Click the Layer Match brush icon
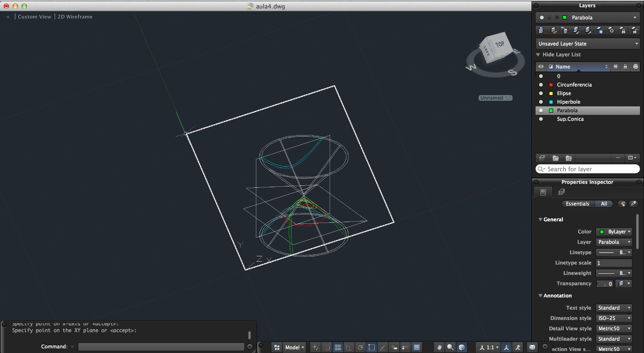 (553, 30)
